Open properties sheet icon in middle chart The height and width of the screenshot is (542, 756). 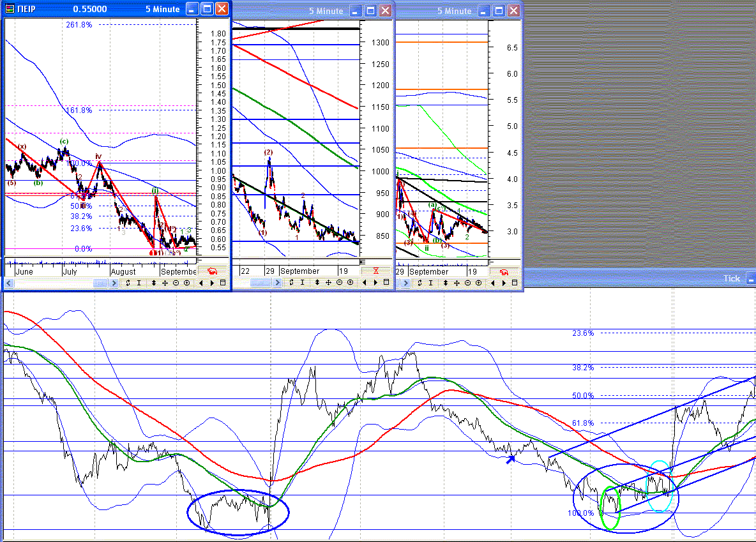pos(386,283)
